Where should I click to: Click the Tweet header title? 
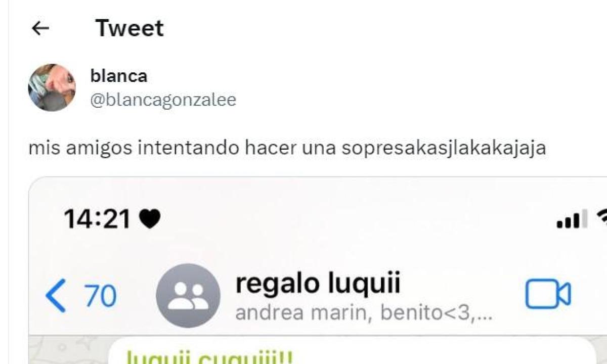pos(129,28)
